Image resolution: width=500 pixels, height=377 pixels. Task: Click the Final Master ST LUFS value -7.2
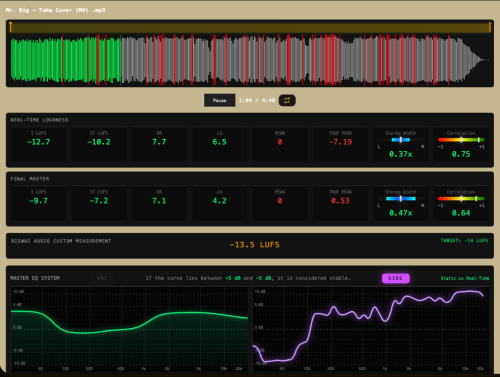(99, 201)
